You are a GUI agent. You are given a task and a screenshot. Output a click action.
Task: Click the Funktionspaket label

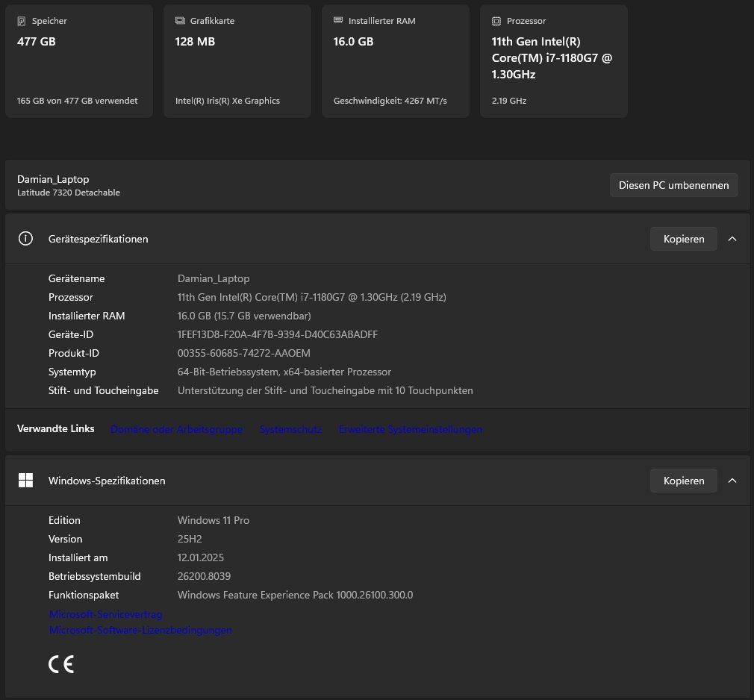84,595
